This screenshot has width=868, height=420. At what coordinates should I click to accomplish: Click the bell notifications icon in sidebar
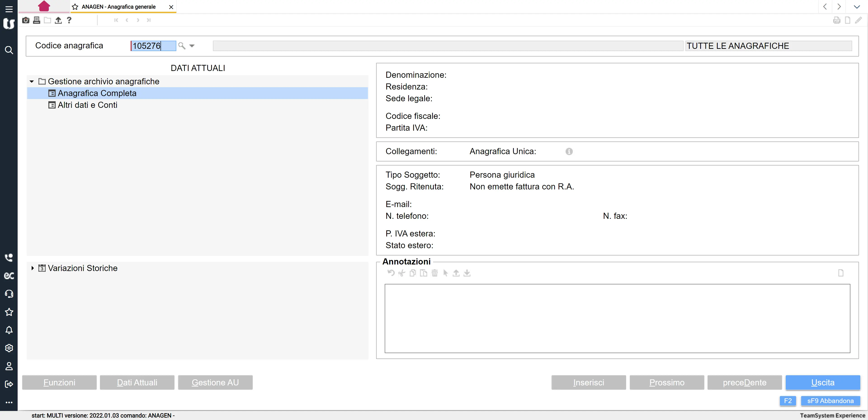coord(9,330)
